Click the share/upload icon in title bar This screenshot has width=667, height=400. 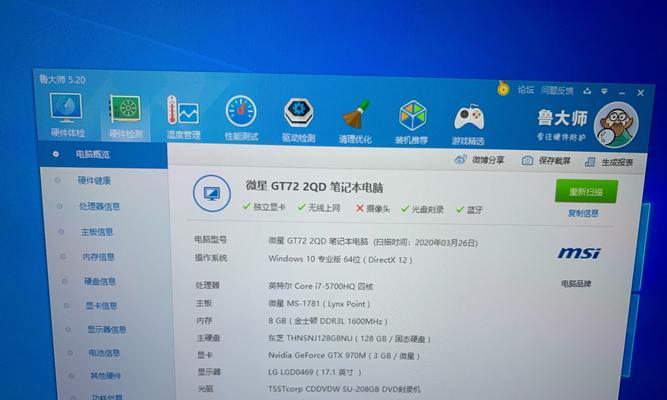pyautogui.click(x=587, y=91)
